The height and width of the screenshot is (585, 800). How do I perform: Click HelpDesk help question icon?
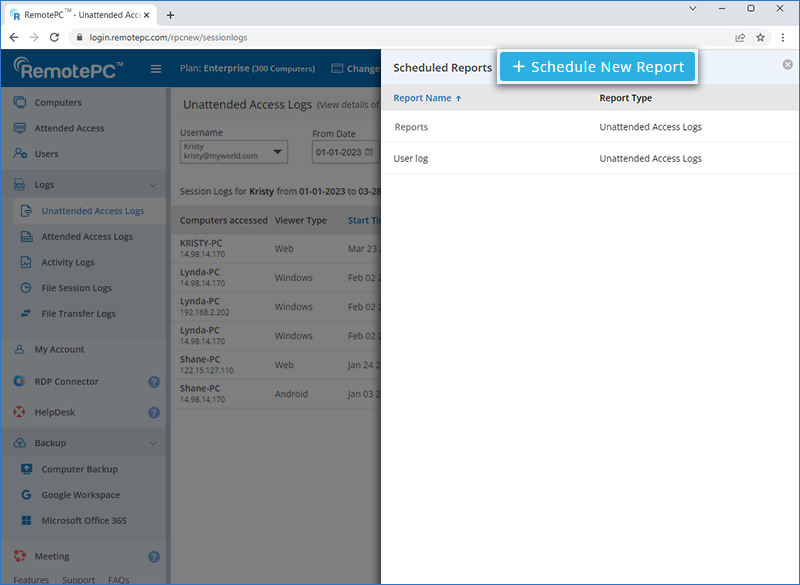(154, 412)
